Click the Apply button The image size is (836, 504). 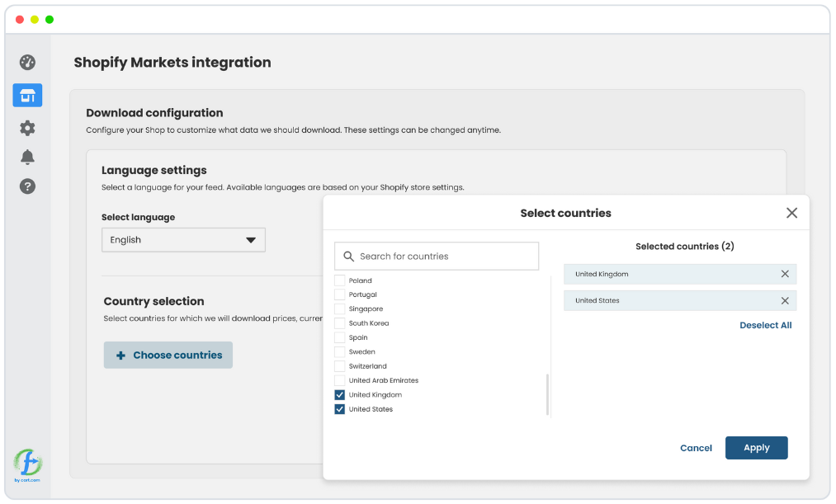756,447
